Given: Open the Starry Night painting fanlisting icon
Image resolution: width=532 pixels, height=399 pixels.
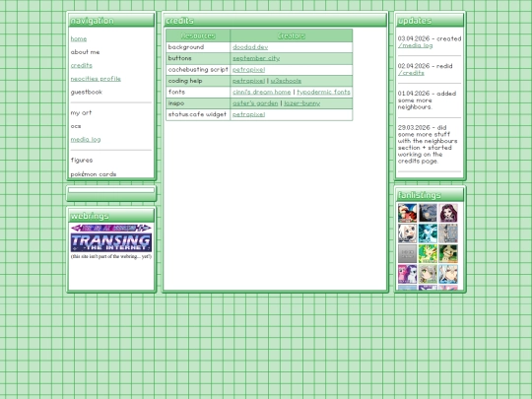Looking at the screenshot, I should [428, 213].
